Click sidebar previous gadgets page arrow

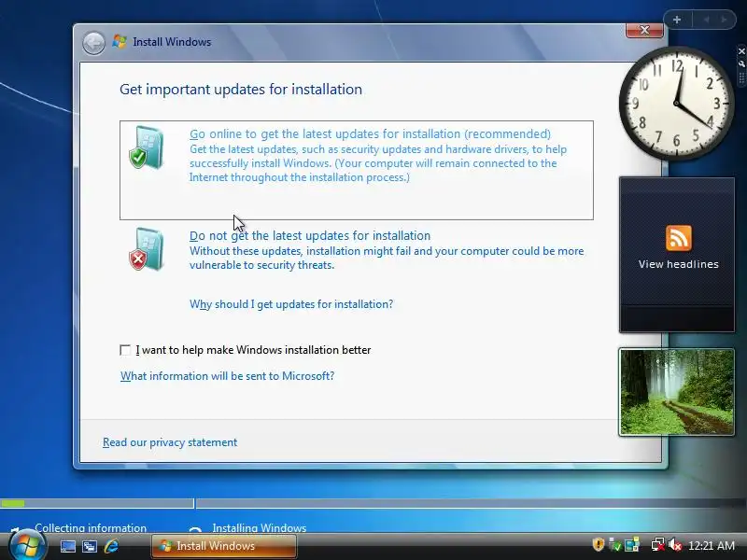(706, 20)
